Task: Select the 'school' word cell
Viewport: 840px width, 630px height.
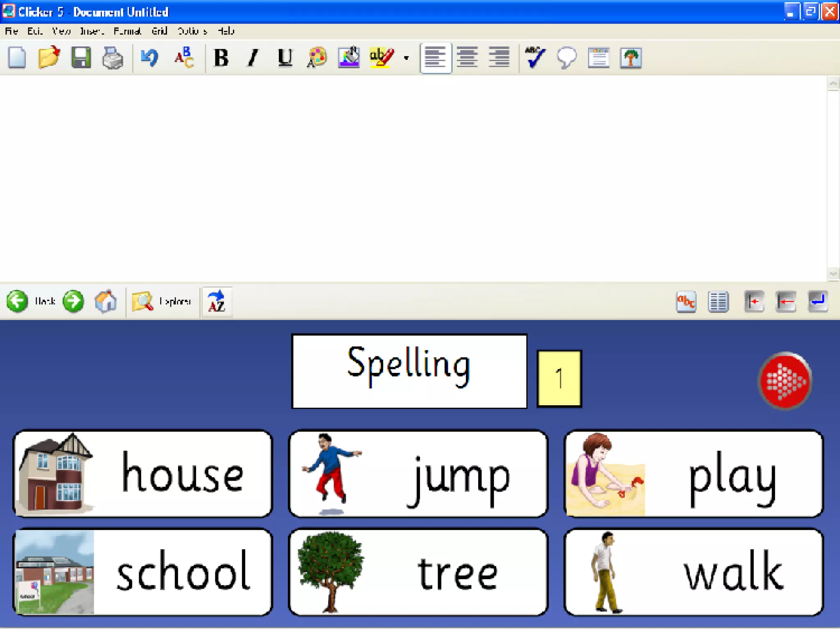Action: click(143, 572)
